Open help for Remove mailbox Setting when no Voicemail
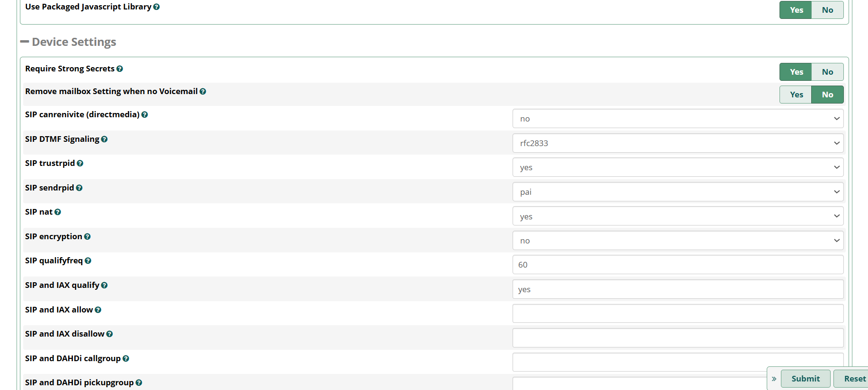 (203, 92)
